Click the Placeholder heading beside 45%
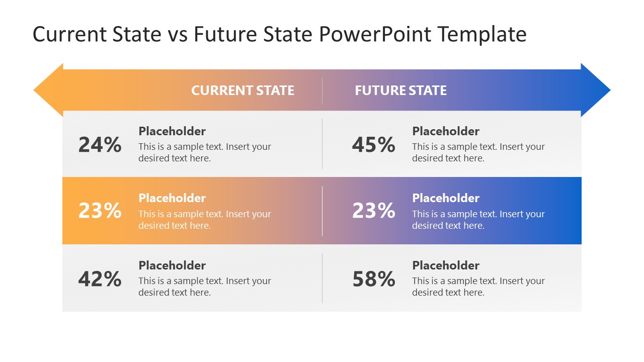The height and width of the screenshot is (362, 644). pos(446,131)
